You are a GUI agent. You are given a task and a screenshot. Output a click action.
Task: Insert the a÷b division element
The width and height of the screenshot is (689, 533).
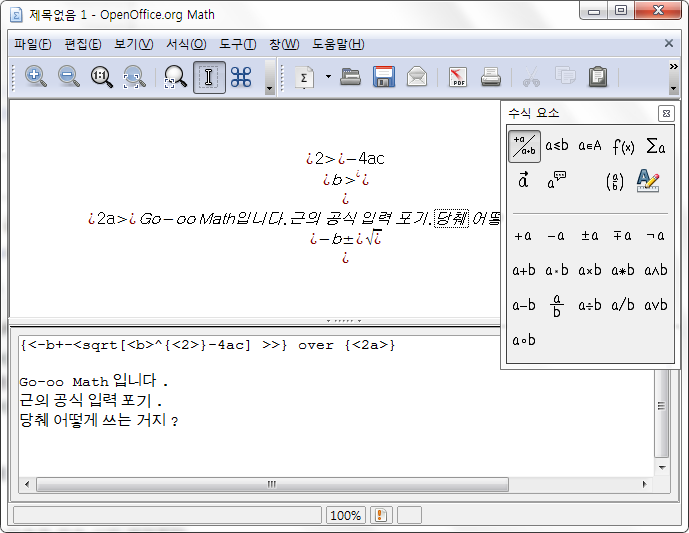[590, 305]
